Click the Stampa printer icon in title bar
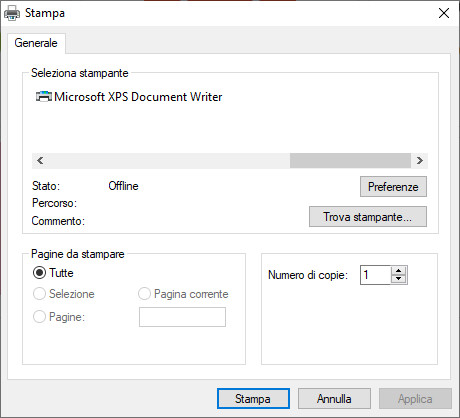The height and width of the screenshot is (418, 460). tap(12, 13)
